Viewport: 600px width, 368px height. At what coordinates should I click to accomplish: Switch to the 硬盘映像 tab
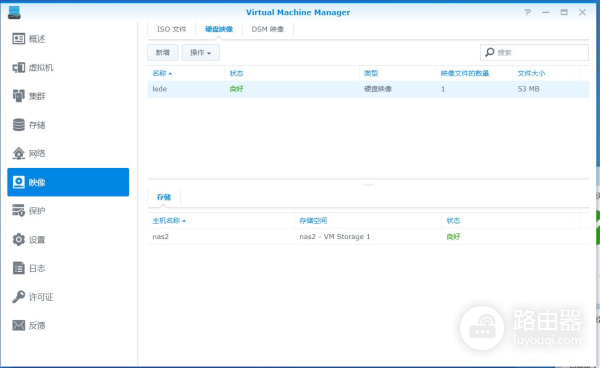click(219, 29)
